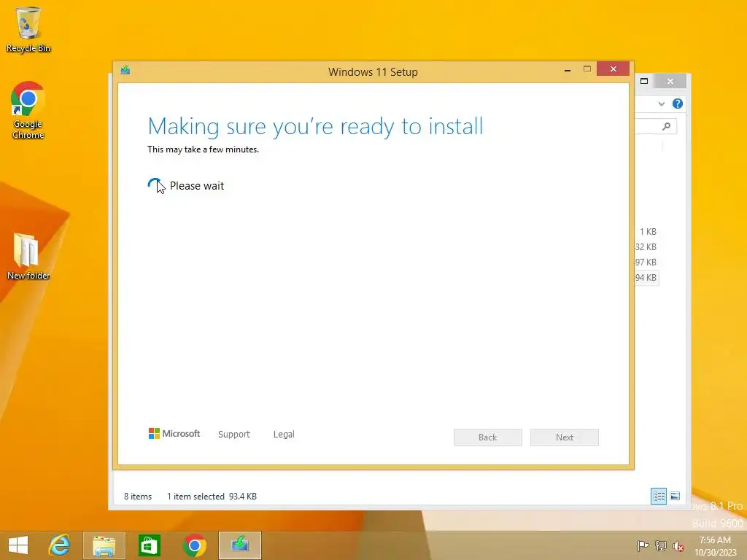Select the 94 KB file row in Explorer
747x560 pixels.
(x=646, y=278)
